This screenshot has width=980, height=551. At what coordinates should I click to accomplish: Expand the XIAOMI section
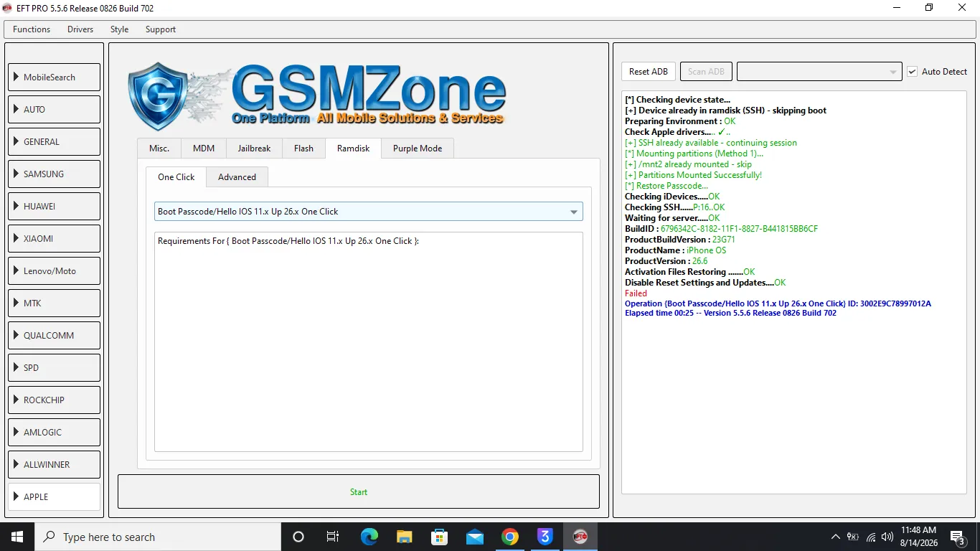click(x=55, y=238)
